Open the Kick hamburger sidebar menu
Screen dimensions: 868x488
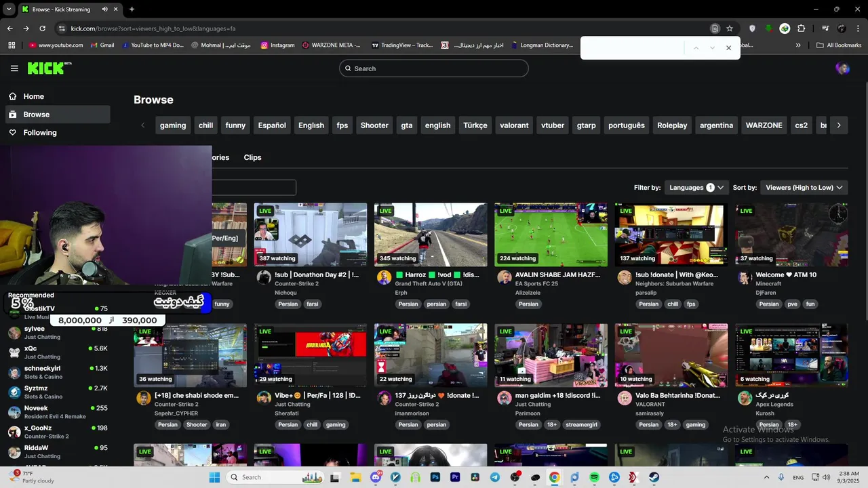click(x=14, y=68)
